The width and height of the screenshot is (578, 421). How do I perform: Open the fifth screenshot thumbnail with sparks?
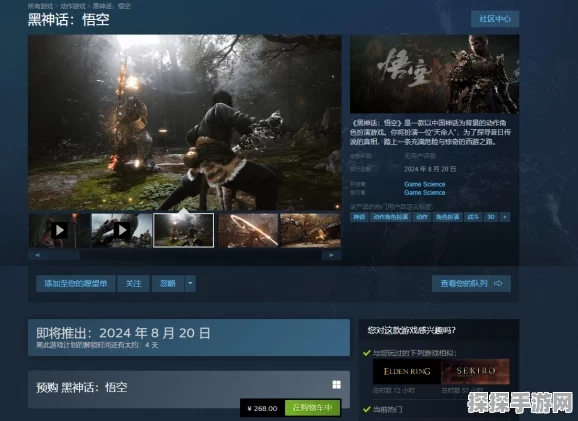point(310,230)
